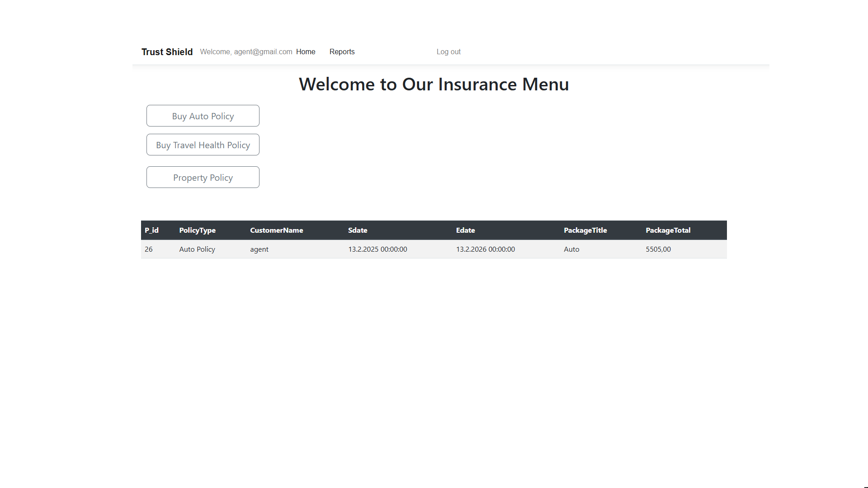Click the PolicyType column header

tap(197, 230)
